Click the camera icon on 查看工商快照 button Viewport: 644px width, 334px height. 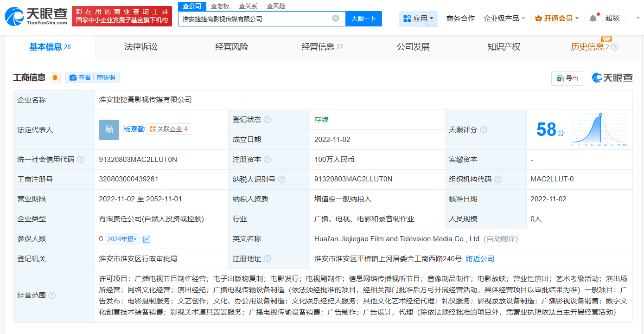pyautogui.click(x=73, y=77)
